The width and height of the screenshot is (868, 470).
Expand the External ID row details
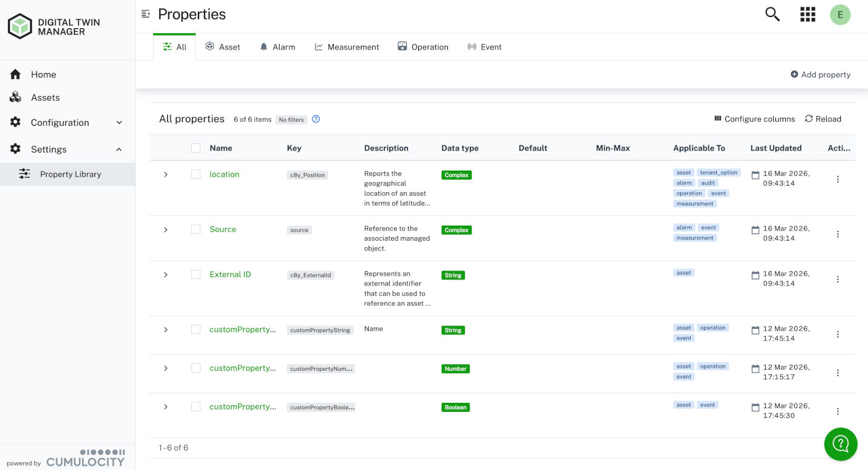(166, 275)
